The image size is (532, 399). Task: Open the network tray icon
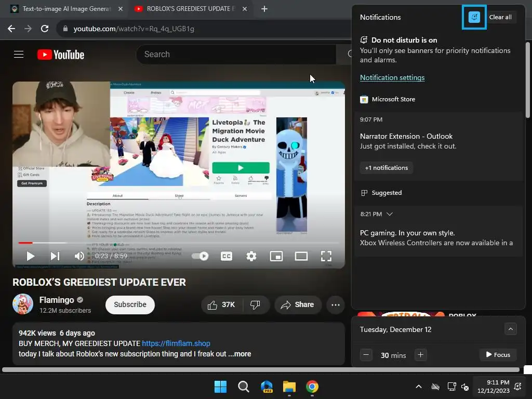tap(451, 387)
